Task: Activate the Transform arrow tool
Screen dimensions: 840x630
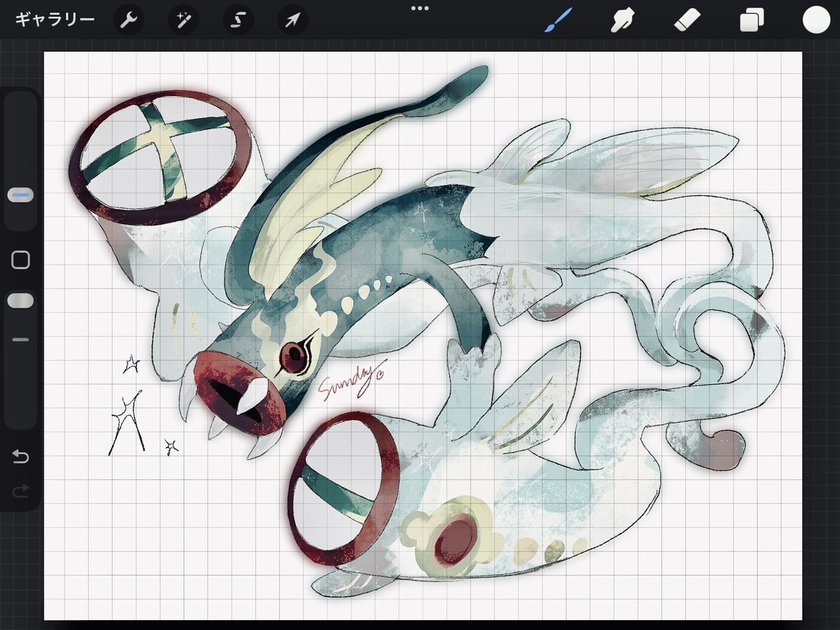Action: (x=292, y=21)
